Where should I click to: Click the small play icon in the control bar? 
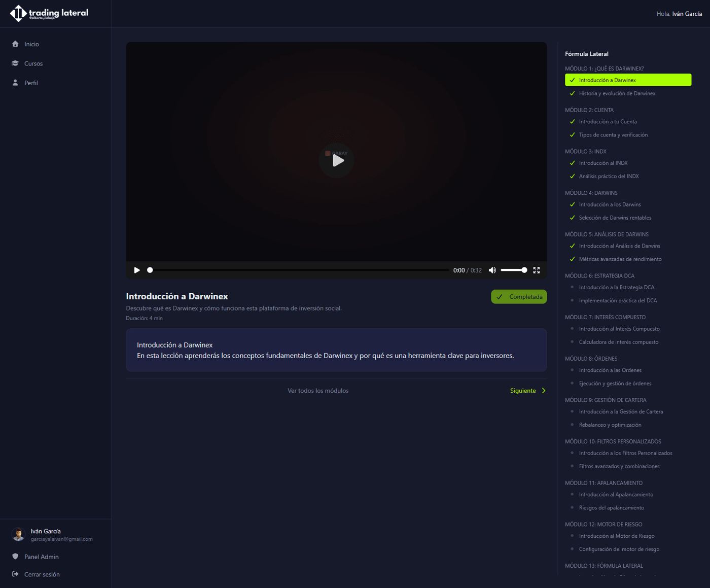(136, 270)
